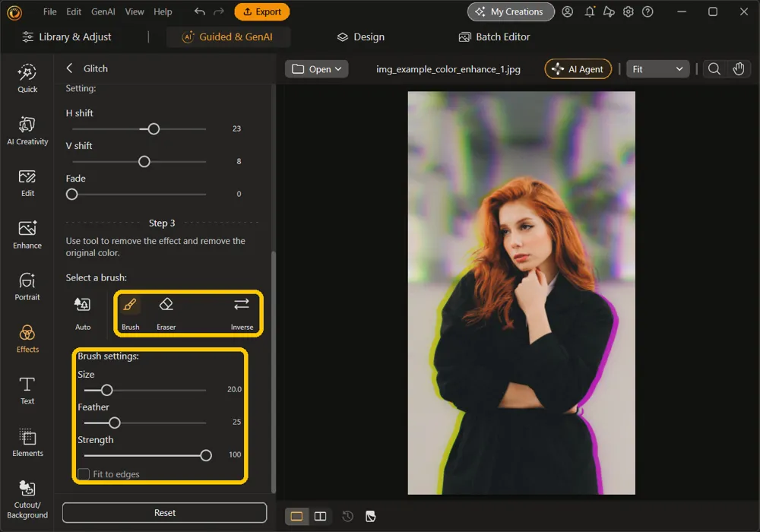Click the Export button
Image resolution: width=760 pixels, height=532 pixels.
click(261, 11)
